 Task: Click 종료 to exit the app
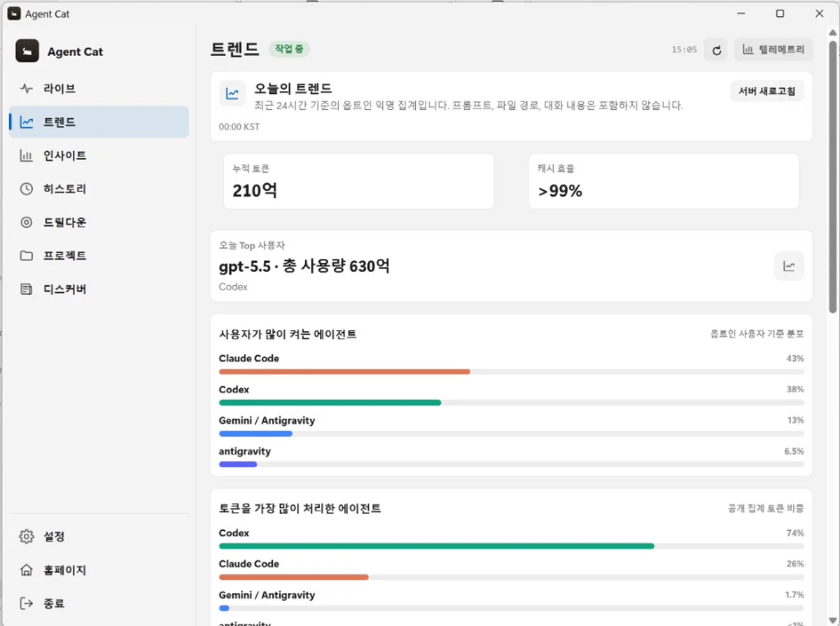coord(99,603)
